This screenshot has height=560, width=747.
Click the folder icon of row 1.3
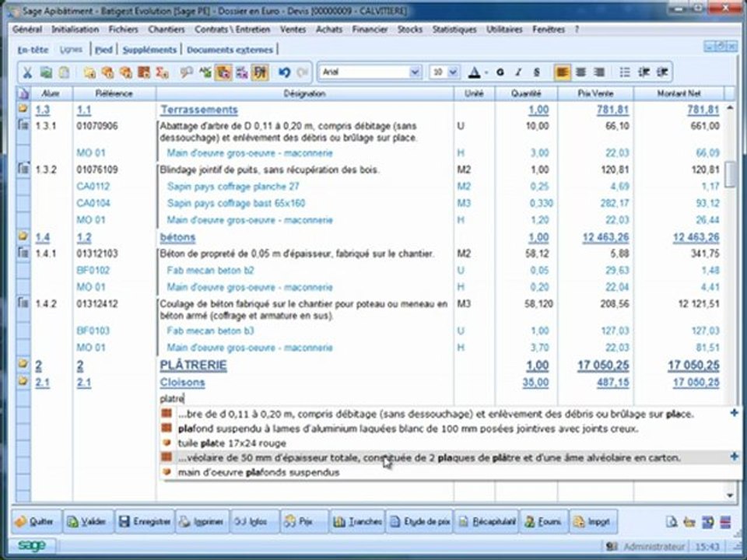[23, 109]
